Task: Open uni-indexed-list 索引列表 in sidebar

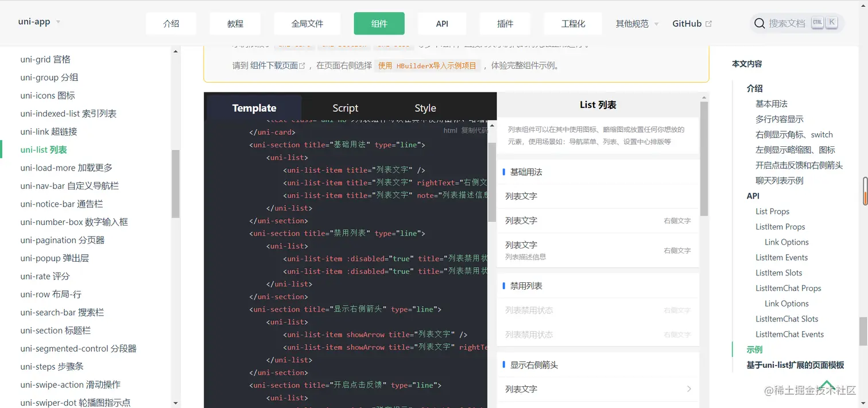Action: [x=68, y=114]
